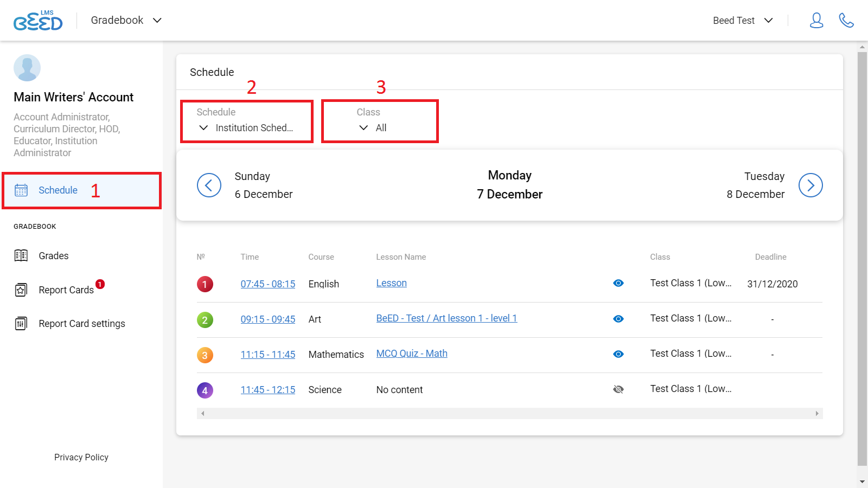
Task: Click the Lesson Name column header
Action: click(x=401, y=257)
